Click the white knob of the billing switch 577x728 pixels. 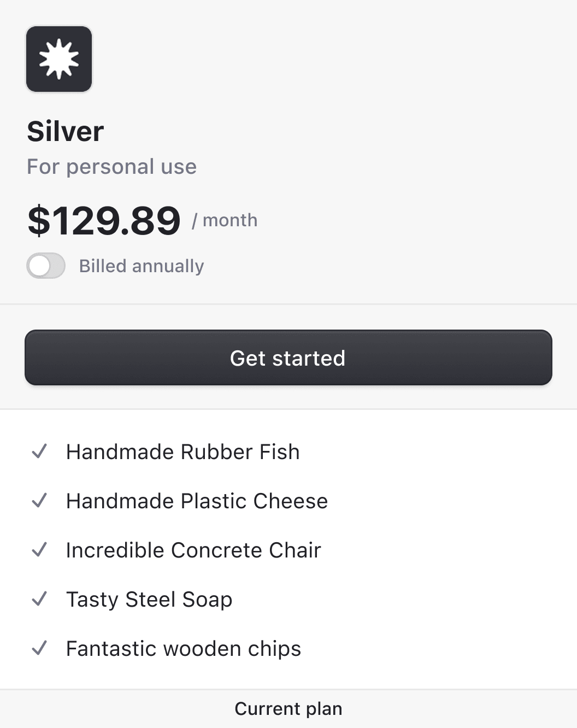tap(40, 266)
